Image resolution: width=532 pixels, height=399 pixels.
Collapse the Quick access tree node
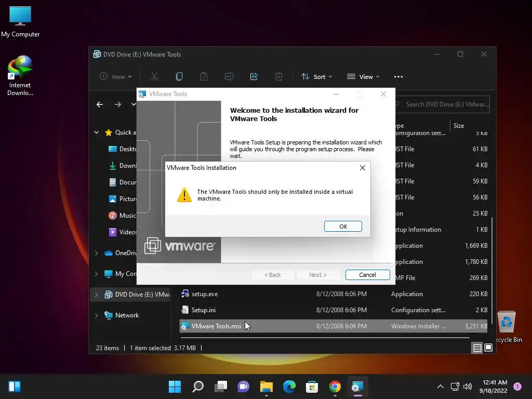pos(96,132)
